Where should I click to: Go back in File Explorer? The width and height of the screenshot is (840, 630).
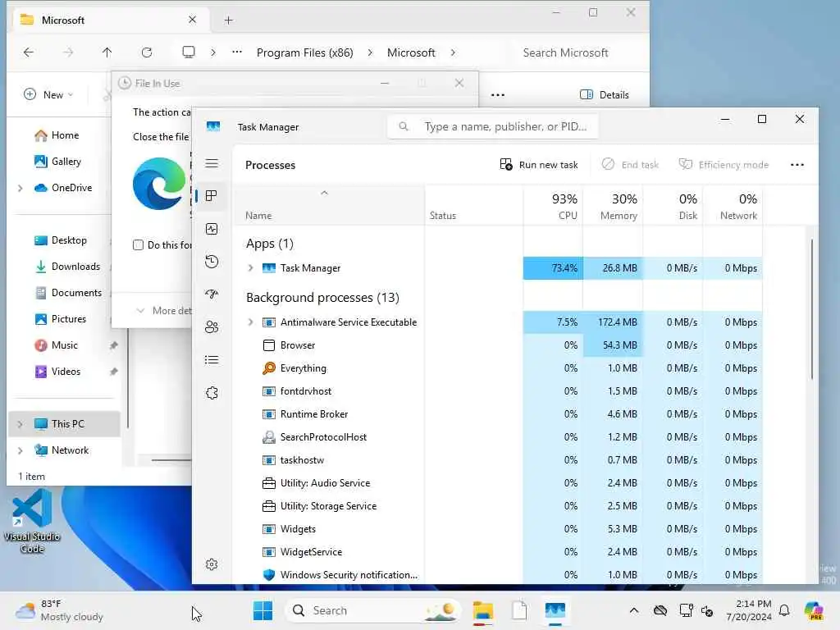pos(29,52)
